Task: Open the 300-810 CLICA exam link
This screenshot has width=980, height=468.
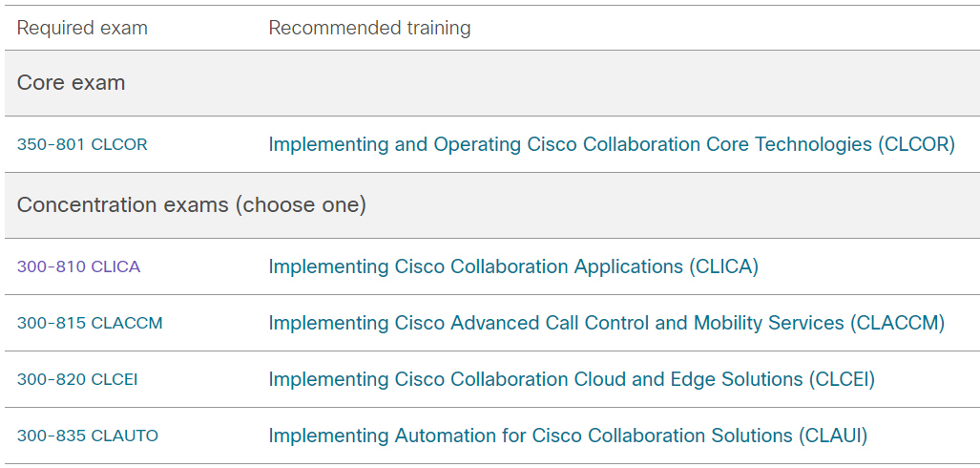Action: [78, 267]
